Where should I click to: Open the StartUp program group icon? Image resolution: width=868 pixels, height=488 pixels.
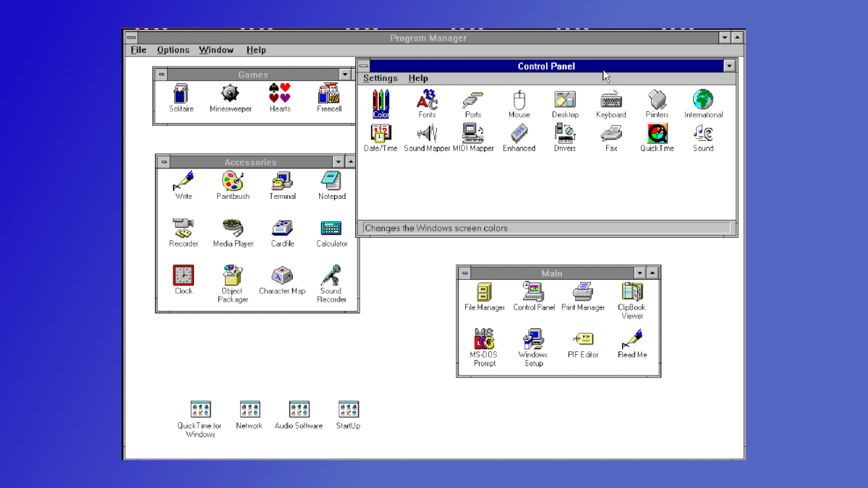[348, 410]
